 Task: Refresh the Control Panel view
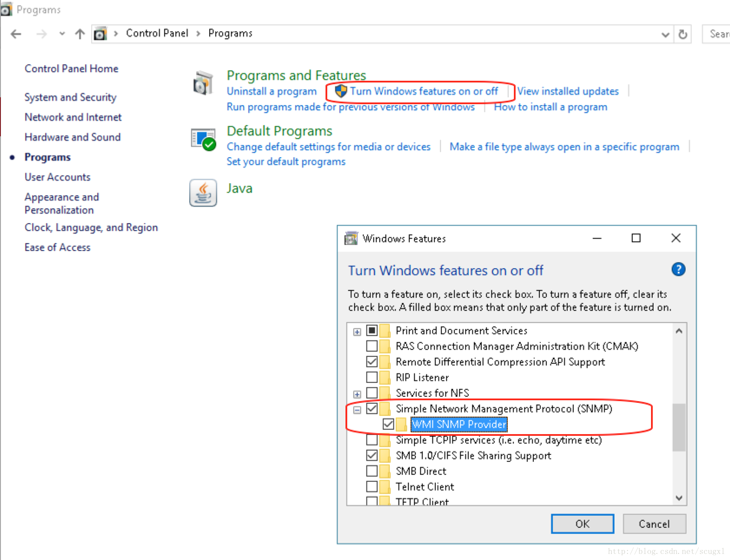click(683, 34)
